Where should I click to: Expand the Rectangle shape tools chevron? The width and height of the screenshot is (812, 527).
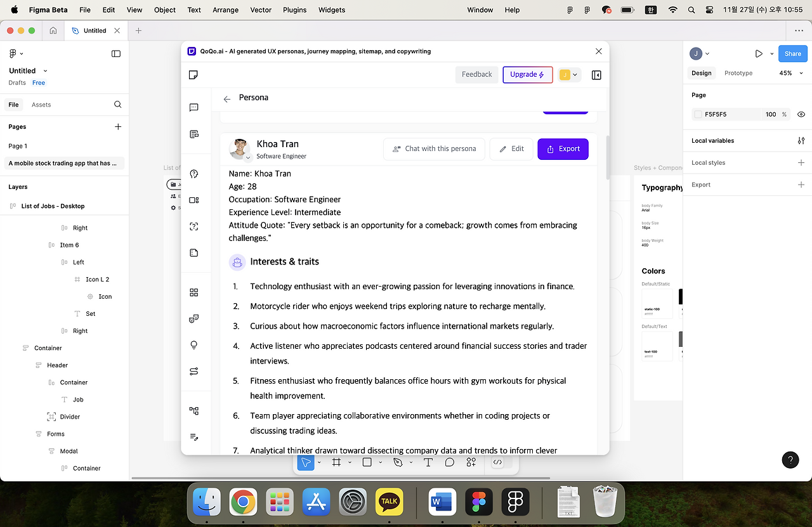tap(381, 462)
